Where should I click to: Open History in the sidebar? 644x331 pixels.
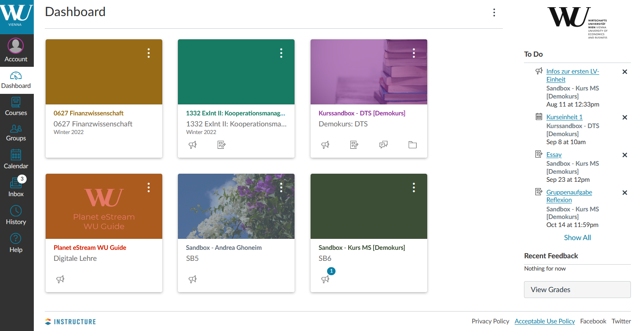[x=16, y=215]
